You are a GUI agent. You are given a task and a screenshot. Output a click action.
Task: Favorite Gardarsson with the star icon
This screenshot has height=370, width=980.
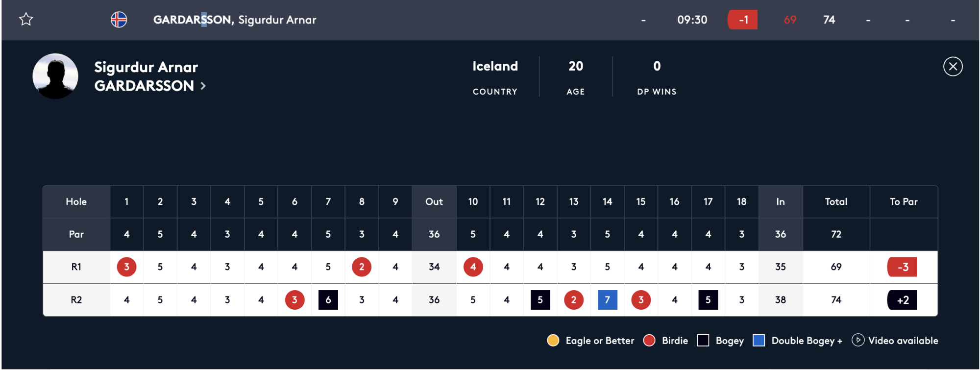26,20
